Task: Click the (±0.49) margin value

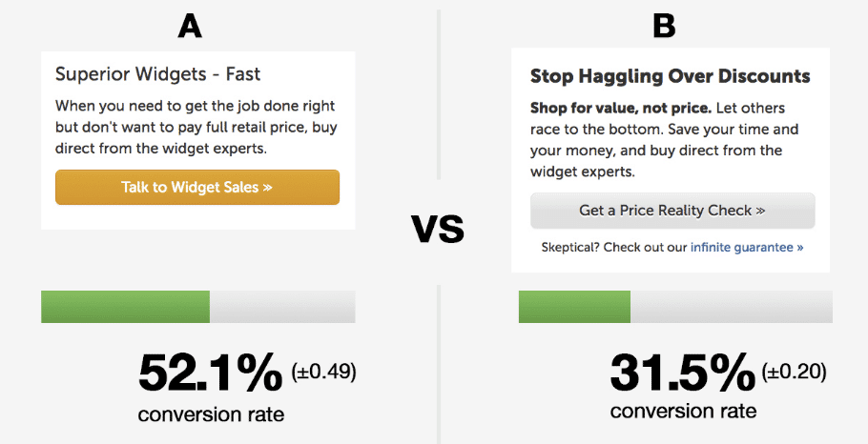Action: point(324,372)
